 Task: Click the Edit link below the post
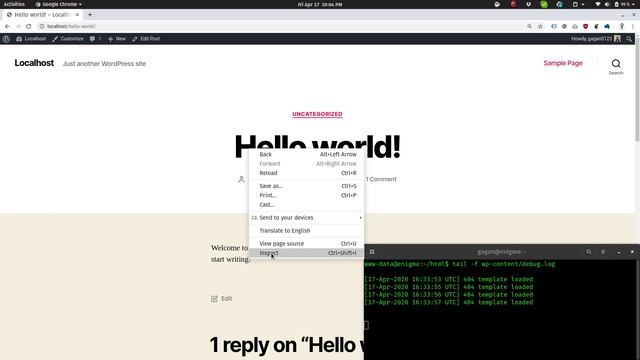tap(222, 299)
